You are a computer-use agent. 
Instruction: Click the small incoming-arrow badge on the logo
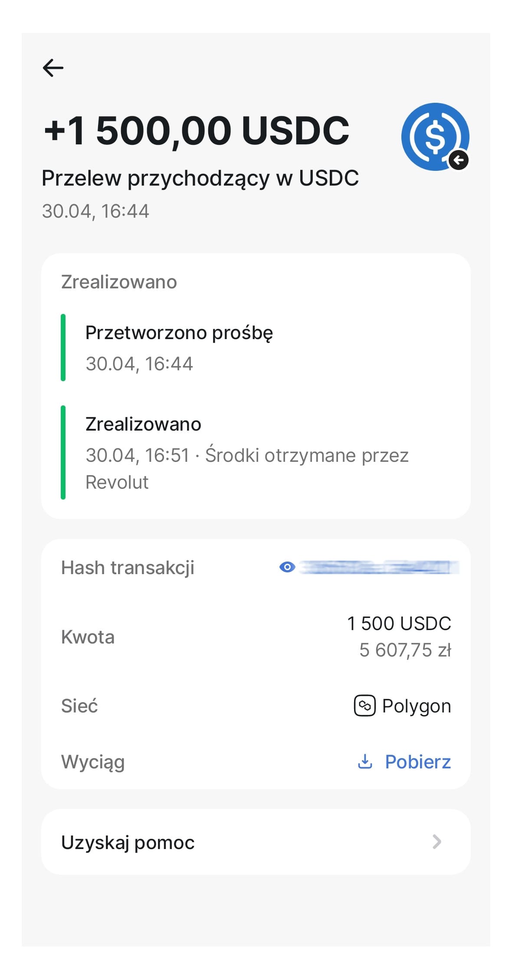point(458,160)
